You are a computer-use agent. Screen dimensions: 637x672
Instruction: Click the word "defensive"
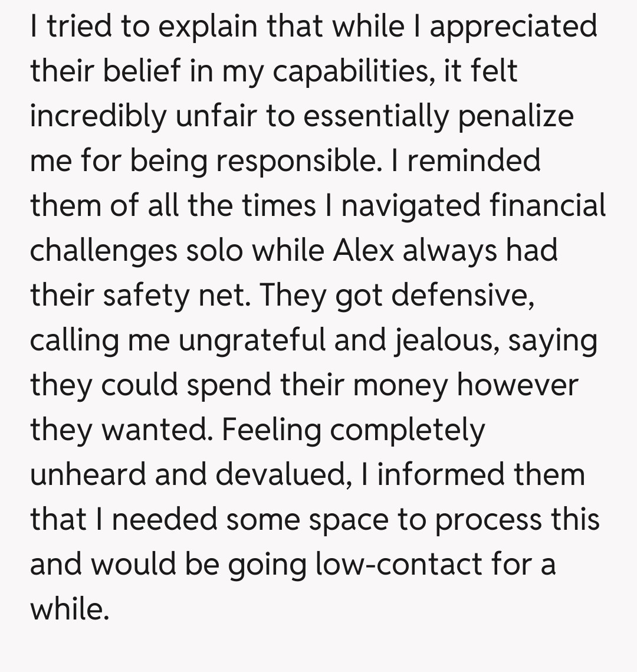[x=463, y=295]
